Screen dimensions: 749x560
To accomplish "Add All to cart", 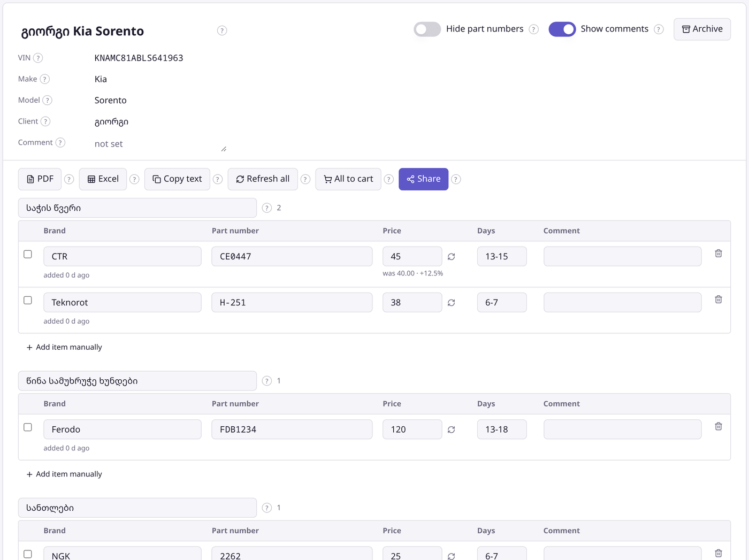I will [348, 179].
